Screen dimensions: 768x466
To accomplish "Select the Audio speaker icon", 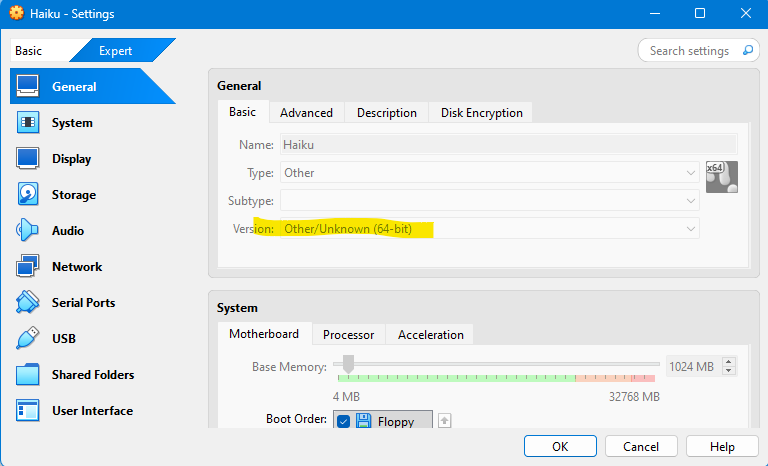I will 28,231.
